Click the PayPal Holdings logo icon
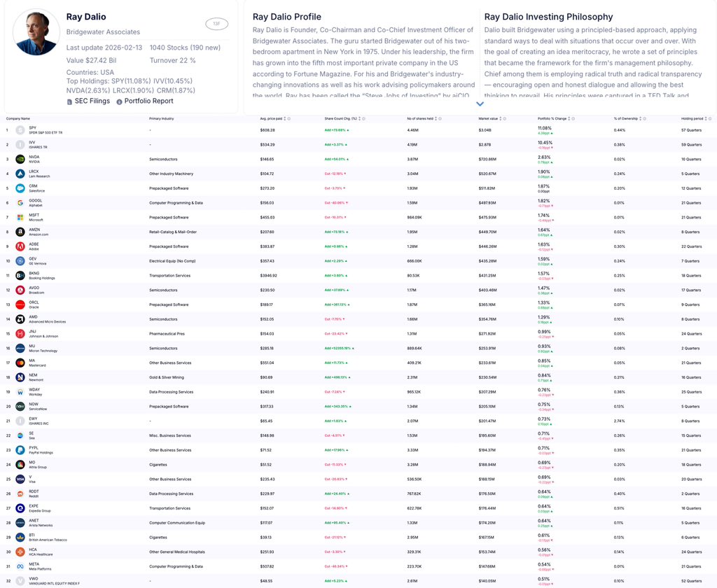 click(20, 450)
